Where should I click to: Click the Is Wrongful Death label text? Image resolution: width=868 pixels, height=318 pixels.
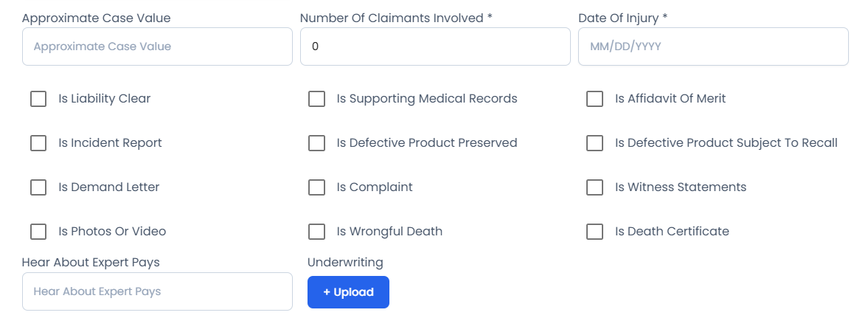pyautogui.click(x=389, y=232)
